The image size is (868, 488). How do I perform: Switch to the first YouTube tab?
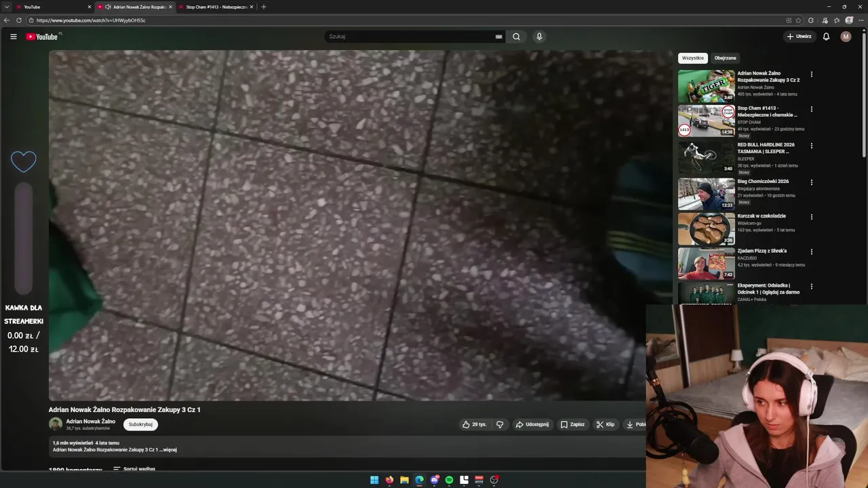pos(54,7)
